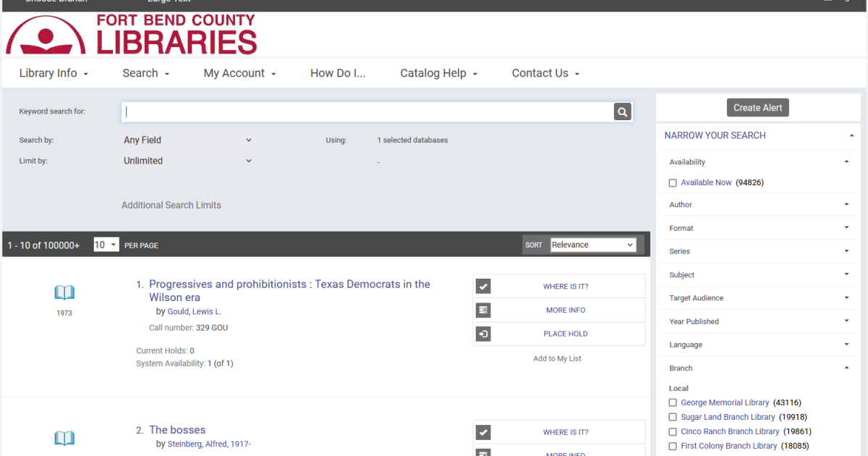Click the How Do I... menu item
The height and width of the screenshot is (456, 868).
(x=338, y=73)
